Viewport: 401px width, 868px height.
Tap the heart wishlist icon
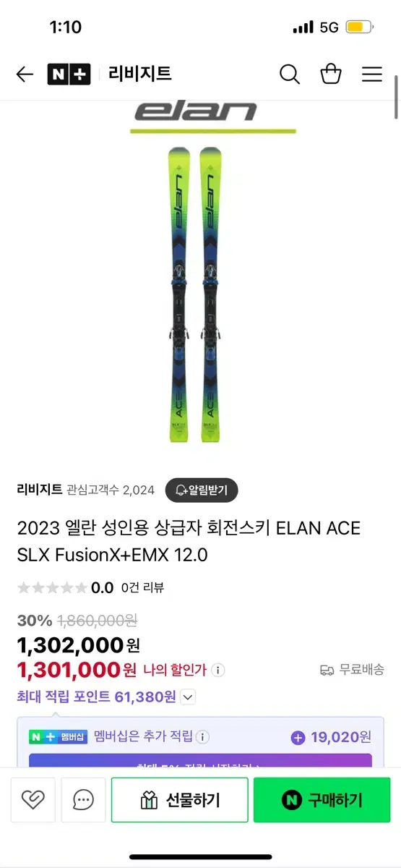click(33, 799)
